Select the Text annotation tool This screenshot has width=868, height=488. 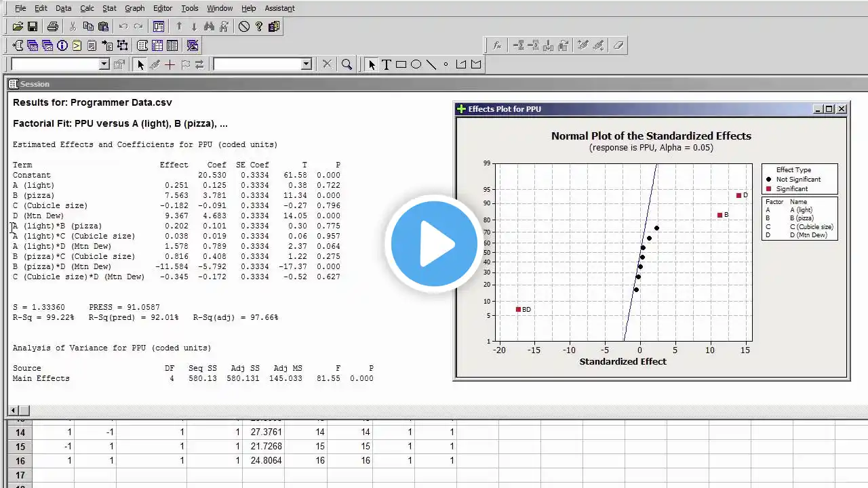(386, 64)
